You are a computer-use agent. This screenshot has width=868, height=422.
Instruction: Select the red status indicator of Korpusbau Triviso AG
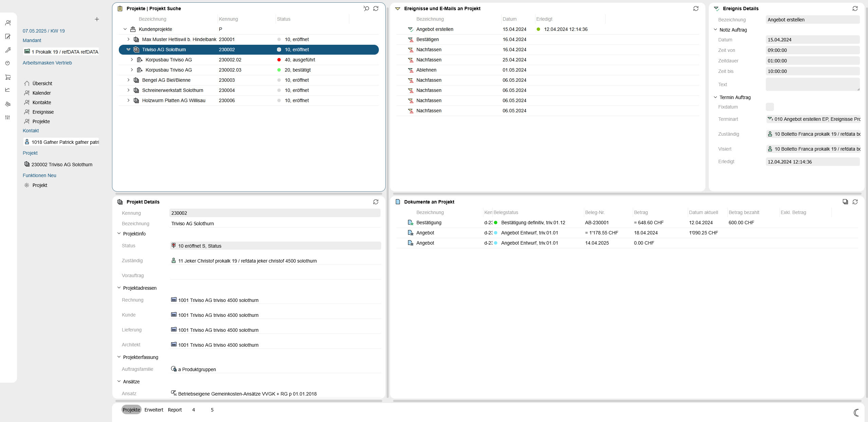(278, 60)
